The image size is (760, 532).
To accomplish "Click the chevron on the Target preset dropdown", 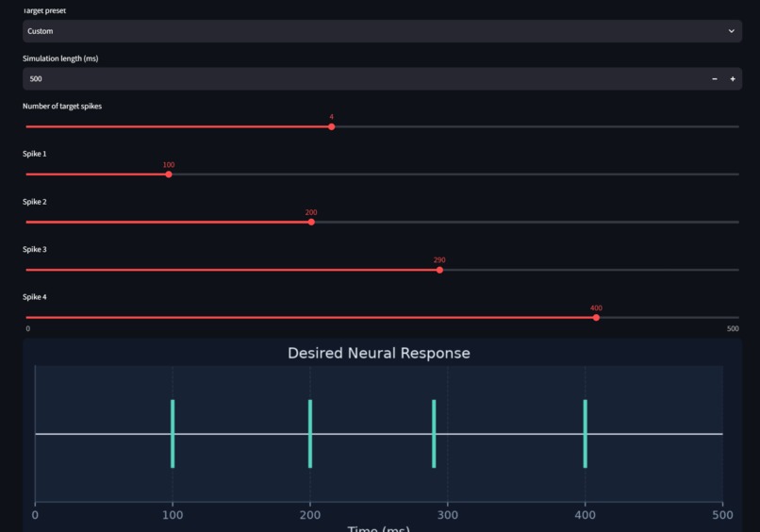I will (x=731, y=31).
